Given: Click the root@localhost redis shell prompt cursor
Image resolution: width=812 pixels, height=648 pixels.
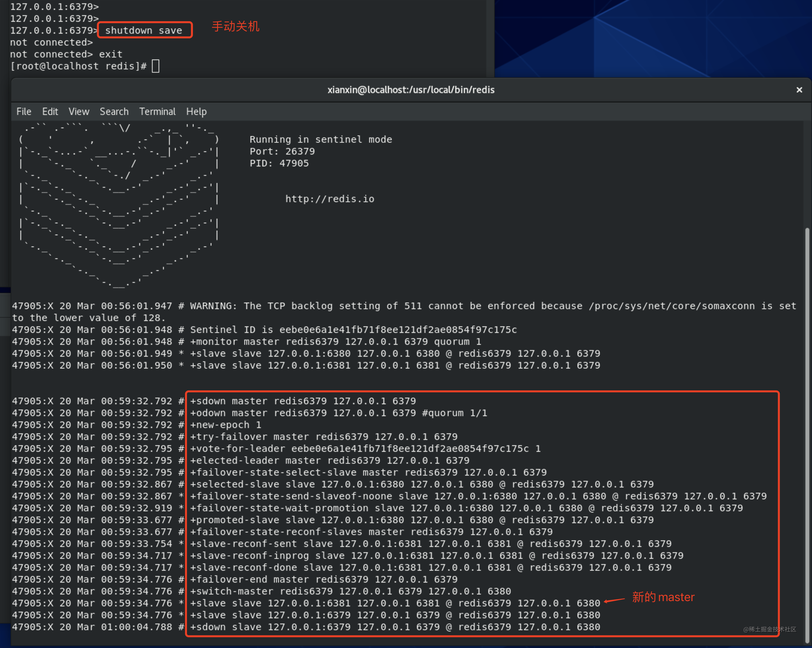Looking at the screenshot, I should 156,66.
